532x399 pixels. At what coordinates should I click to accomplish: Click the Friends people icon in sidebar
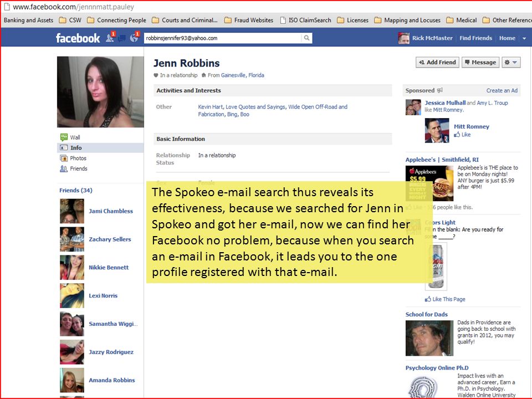tap(64, 168)
